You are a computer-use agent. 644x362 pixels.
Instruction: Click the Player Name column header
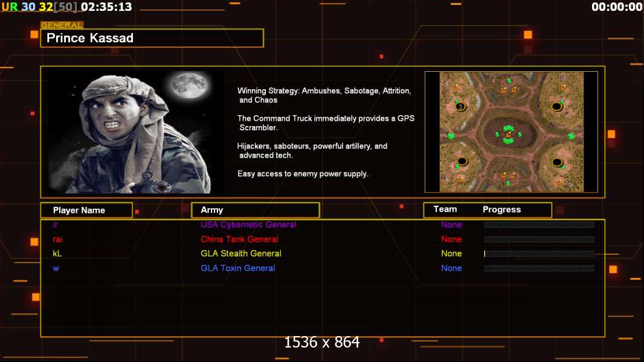point(86,210)
